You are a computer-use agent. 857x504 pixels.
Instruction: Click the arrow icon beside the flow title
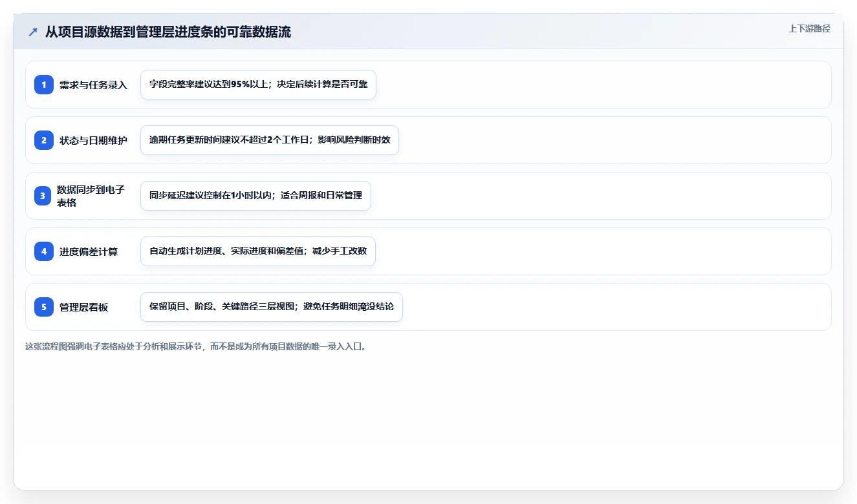click(33, 32)
